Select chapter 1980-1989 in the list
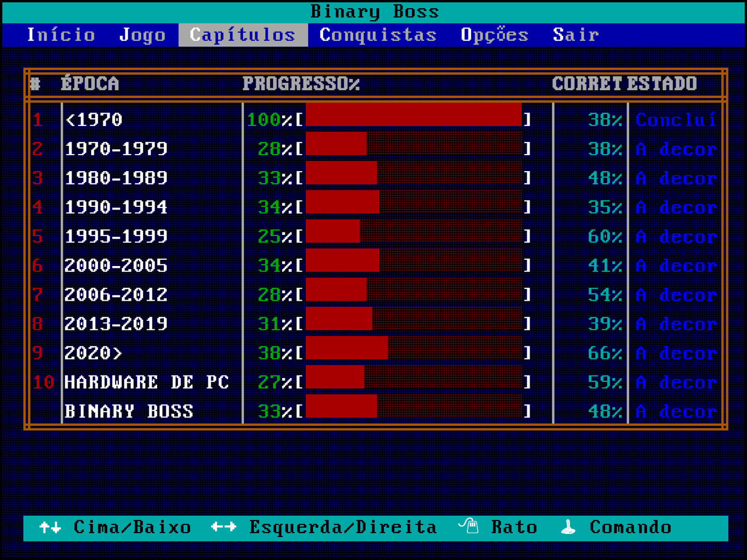Image resolution: width=747 pixels, height=560 pixels. click(116, 178)
